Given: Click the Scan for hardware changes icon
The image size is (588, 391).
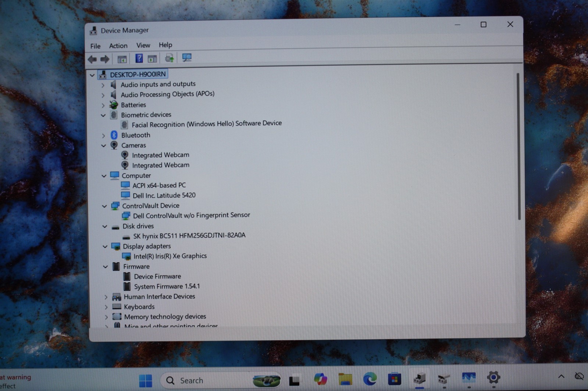Looking at the screenshot, I should point(187,58).
